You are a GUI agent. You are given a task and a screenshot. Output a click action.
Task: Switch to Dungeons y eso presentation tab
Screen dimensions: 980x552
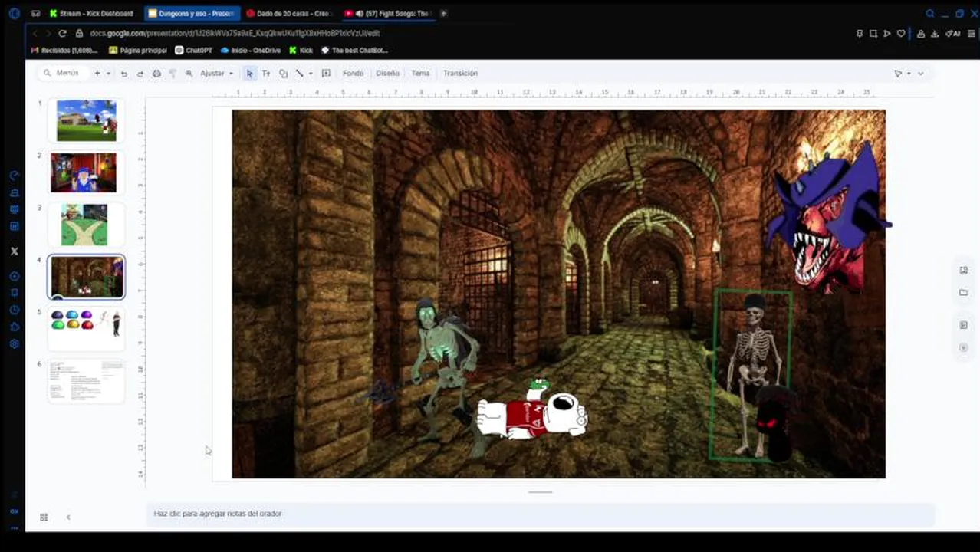(192, 14)
